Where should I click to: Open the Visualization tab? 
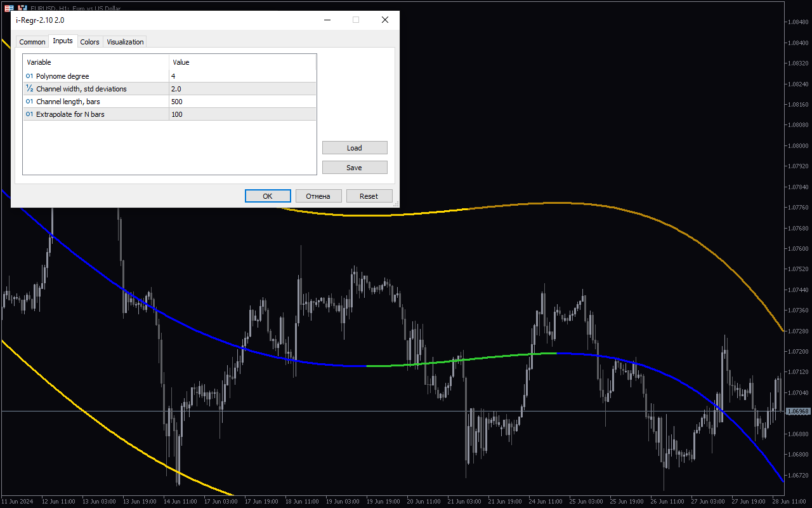pos(125,42)
